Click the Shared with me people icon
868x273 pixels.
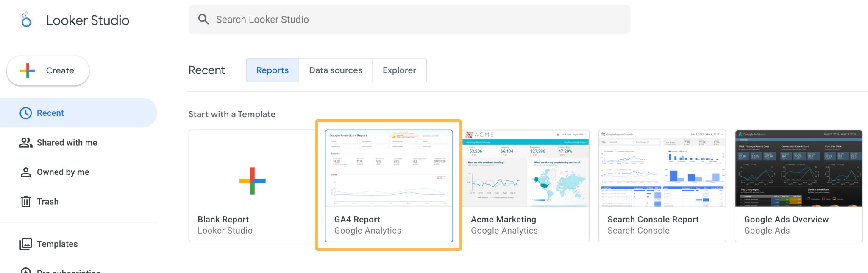pos(26,143)
